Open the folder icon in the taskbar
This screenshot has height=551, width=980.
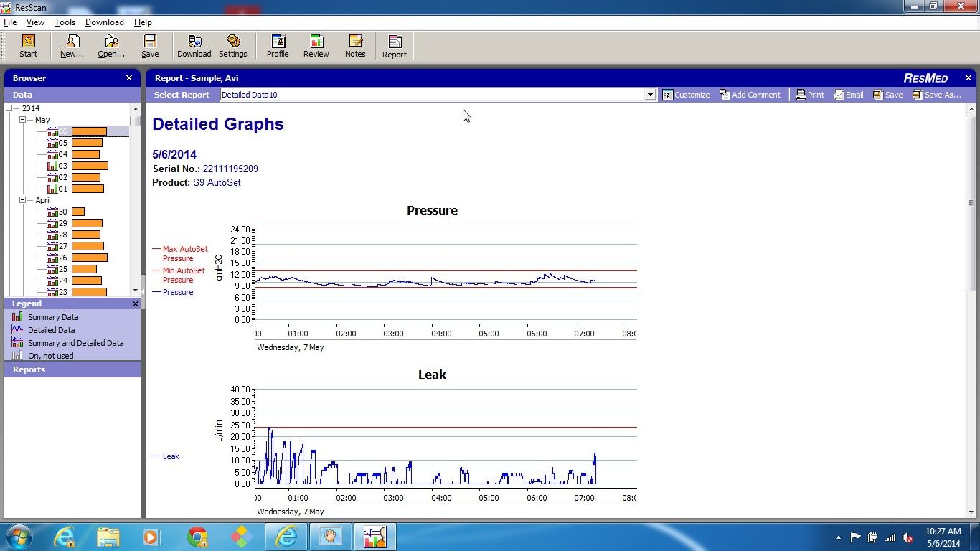(108, 537)
